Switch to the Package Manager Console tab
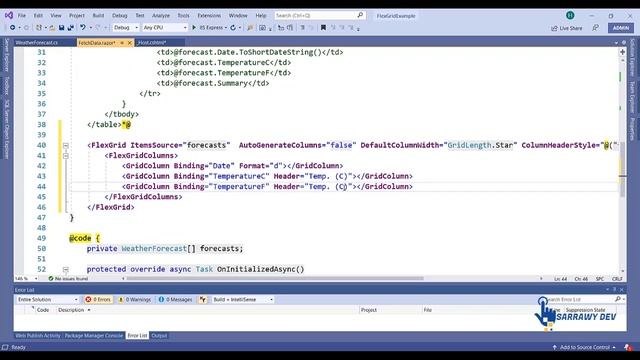640x360 pixels. point(94,336)
